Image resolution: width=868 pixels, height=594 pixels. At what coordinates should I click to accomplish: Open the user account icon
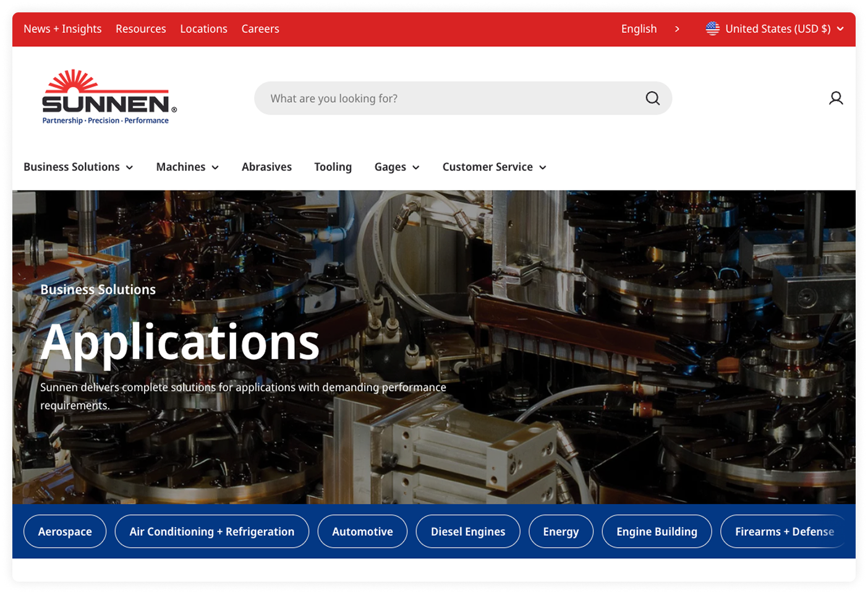836,98
